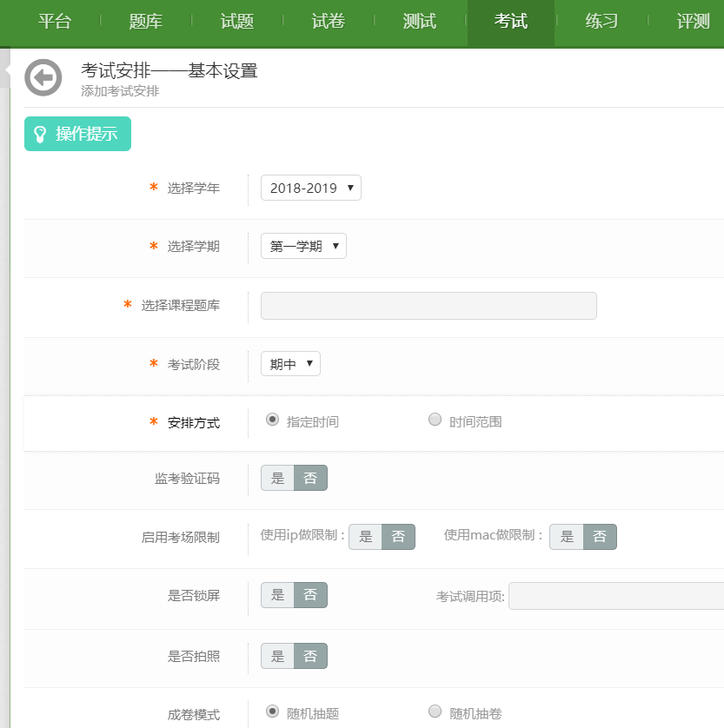Enable 监考验证码 by clicking 是
This screenshot has width=724, height=728.
[278, 479]
